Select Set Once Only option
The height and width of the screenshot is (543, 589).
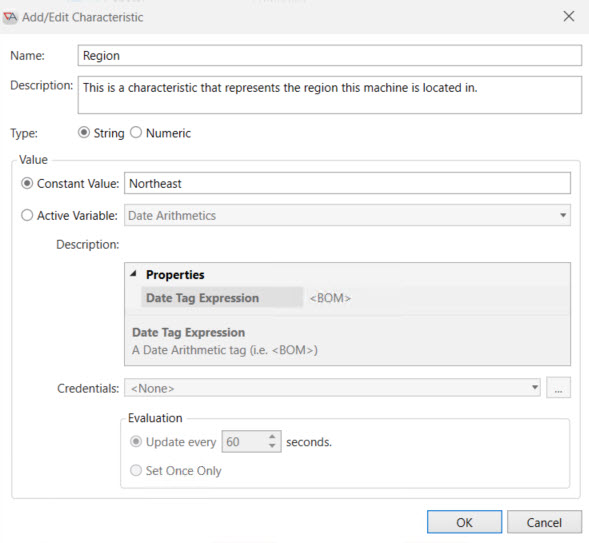pyautogui.click(x=136, y=470)
